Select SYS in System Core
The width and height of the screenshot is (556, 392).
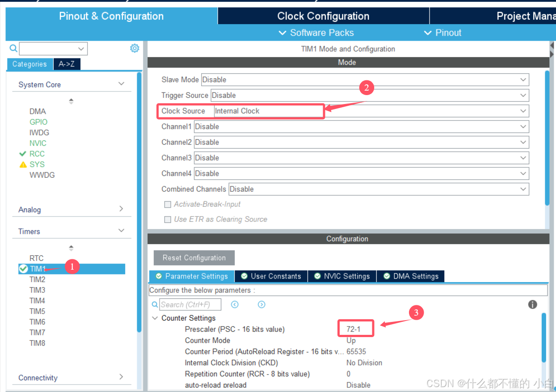(37, 164)
